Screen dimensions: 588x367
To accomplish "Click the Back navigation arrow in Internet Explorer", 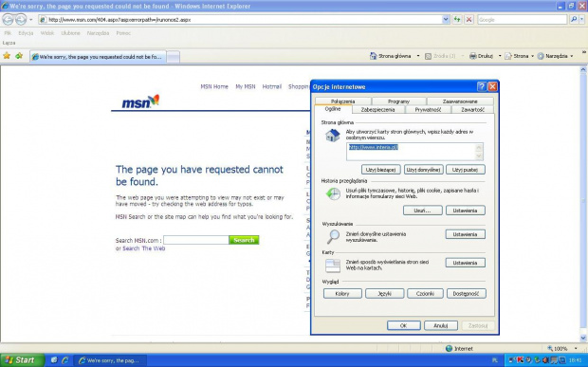I will pos(8,20).
